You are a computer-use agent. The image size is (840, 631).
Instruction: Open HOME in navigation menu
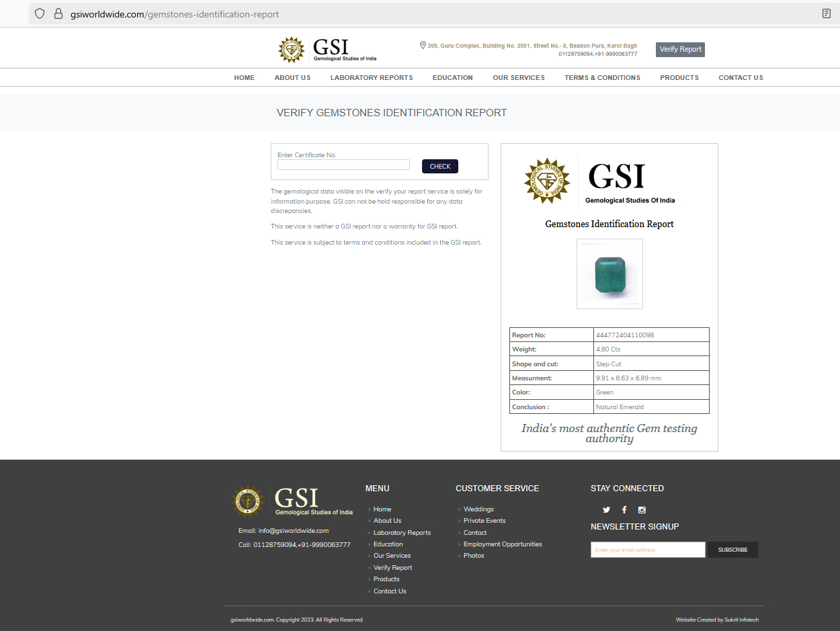coord(245,78)
